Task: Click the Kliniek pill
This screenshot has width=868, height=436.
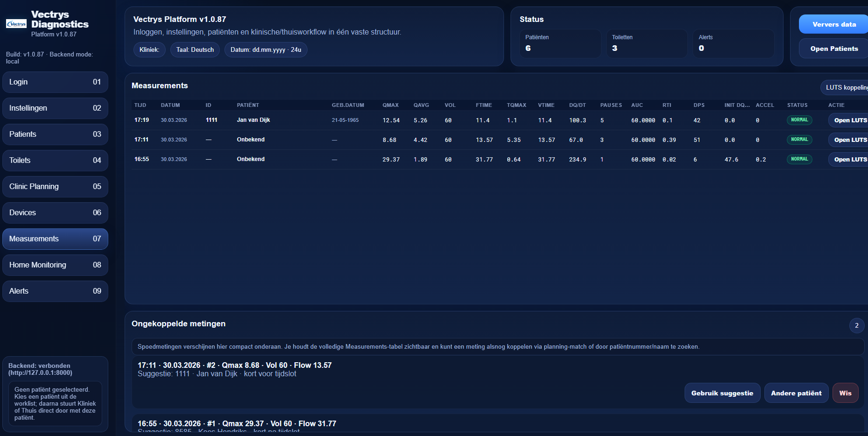Action: [149, 50]
